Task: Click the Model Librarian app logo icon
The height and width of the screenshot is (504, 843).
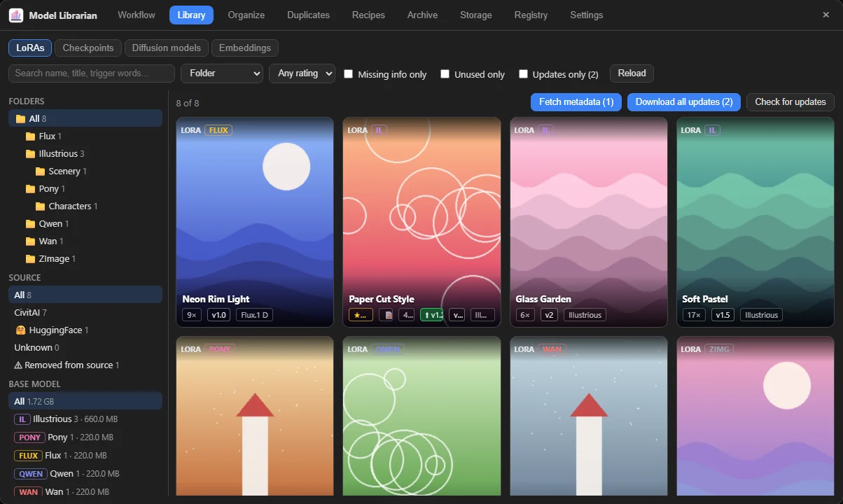Action: tap(16, 15)
